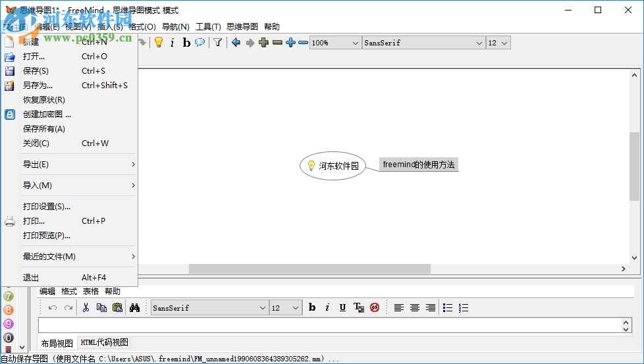Choose 创建加密图 ... menu entry
644x364 pixels.
(69, 115)
